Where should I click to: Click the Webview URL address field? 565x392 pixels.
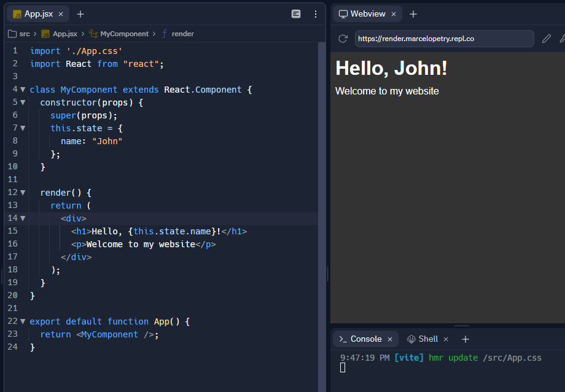coord(444,39)
